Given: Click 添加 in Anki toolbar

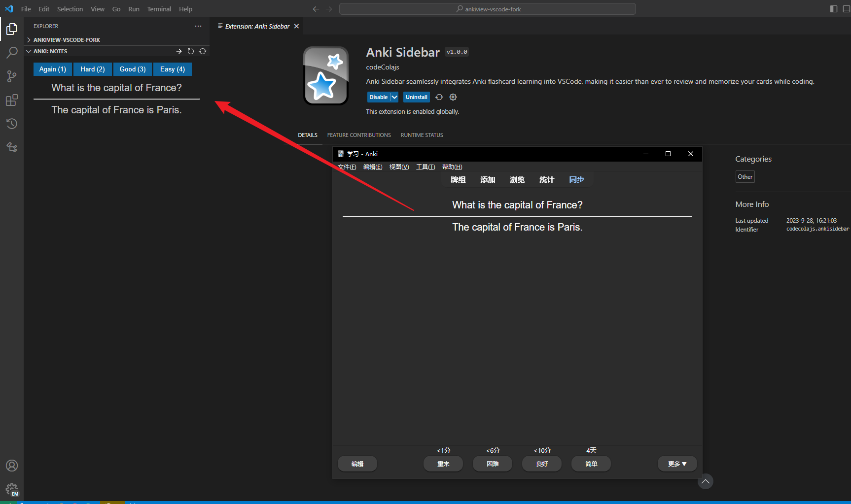Looking at the screenshot, I should pyautogui.click(x=488, y=180).
